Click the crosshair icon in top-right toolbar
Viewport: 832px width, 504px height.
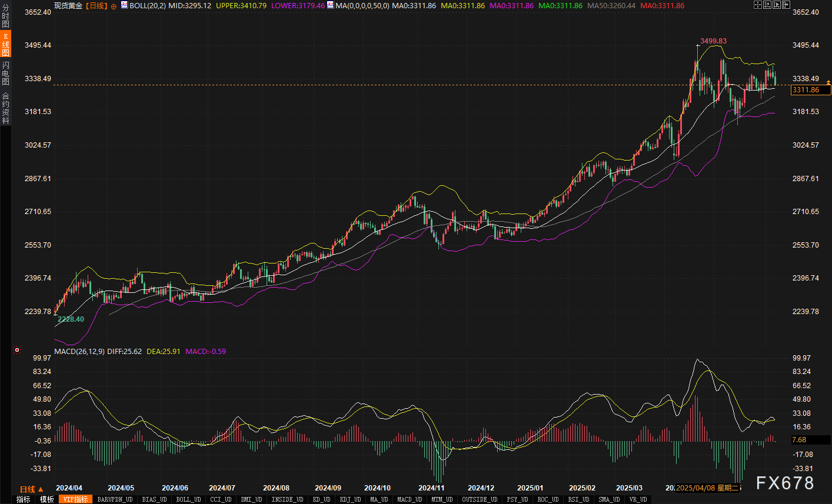click(x=758, y=5)
